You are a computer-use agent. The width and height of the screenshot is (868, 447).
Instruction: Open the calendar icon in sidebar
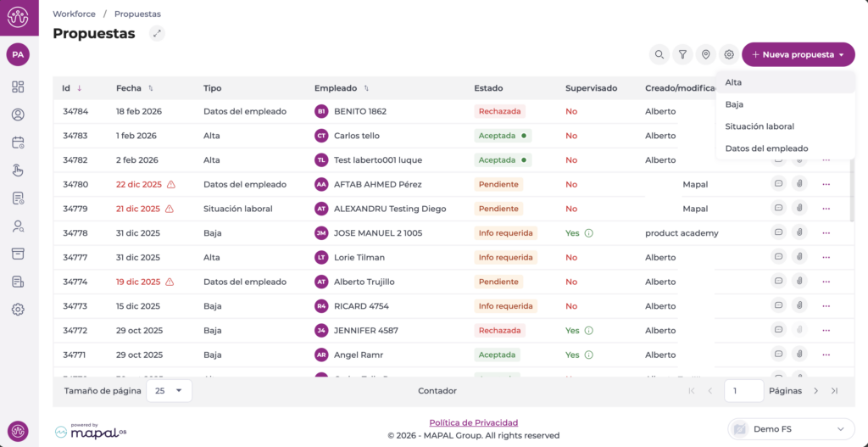pyautogui.click(x=18, y=142)
